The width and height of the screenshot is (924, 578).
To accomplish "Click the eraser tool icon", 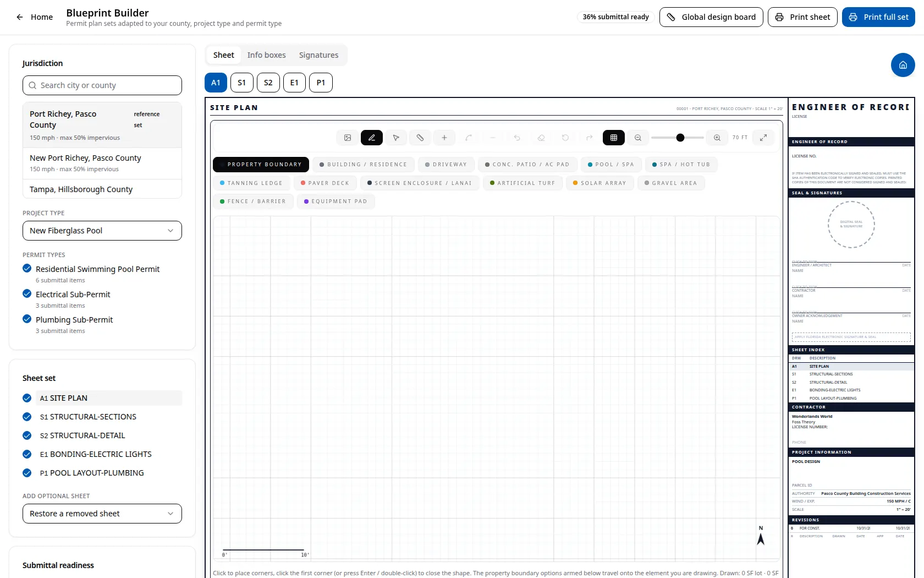I will [x=541, y=138].
